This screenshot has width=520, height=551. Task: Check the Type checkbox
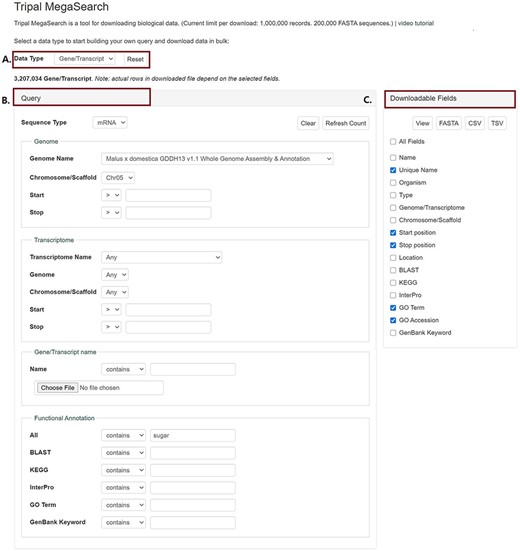(x=393, y=195)
